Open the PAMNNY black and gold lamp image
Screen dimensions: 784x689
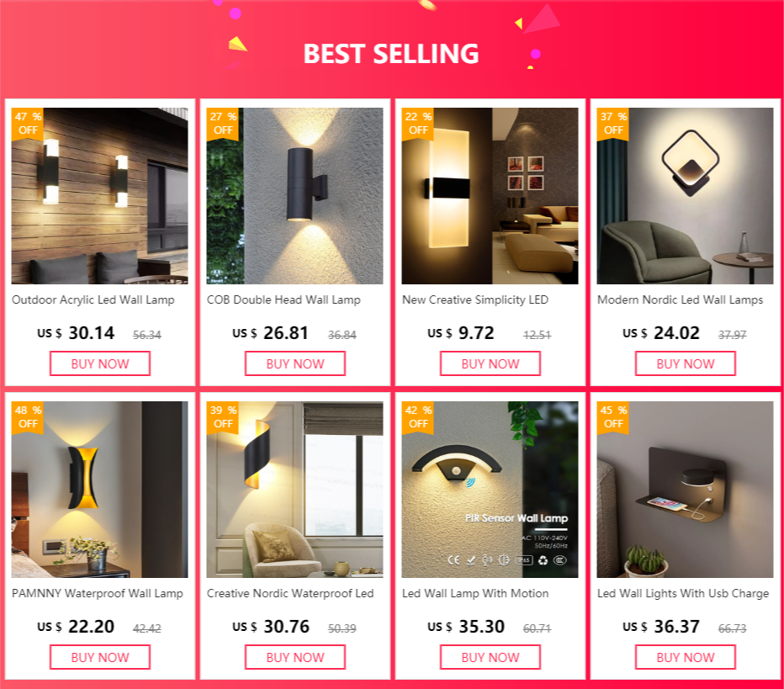(100, 490)
